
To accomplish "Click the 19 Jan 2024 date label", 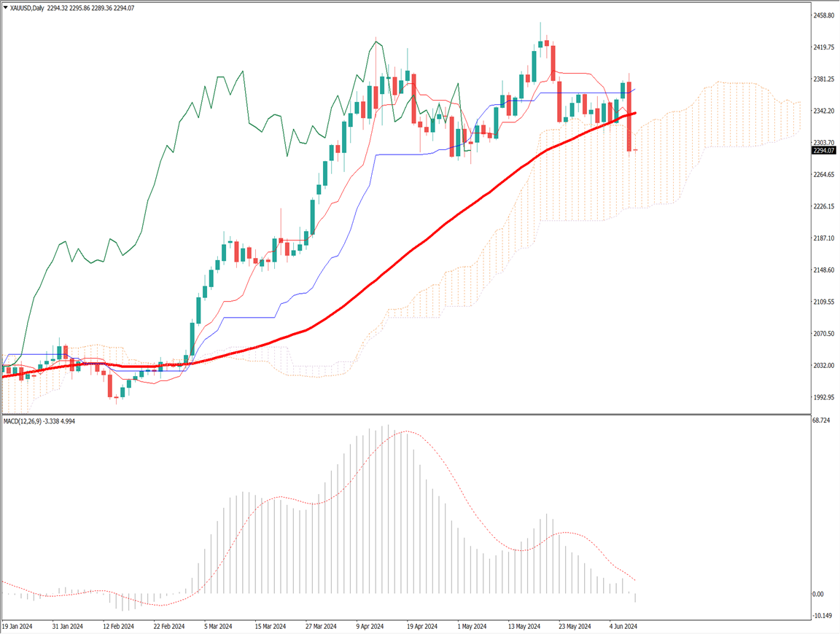I will [x=19, y=627].
